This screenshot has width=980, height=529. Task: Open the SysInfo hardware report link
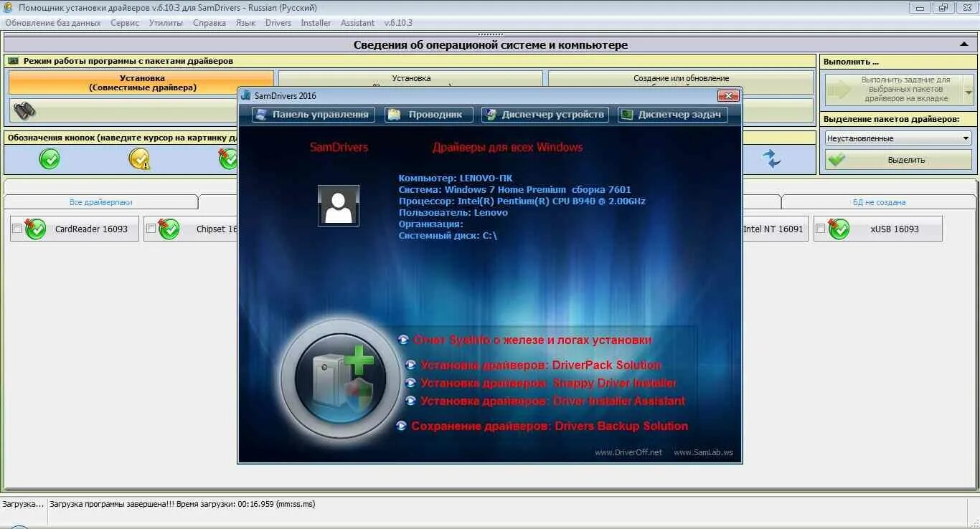click(532, 340)
